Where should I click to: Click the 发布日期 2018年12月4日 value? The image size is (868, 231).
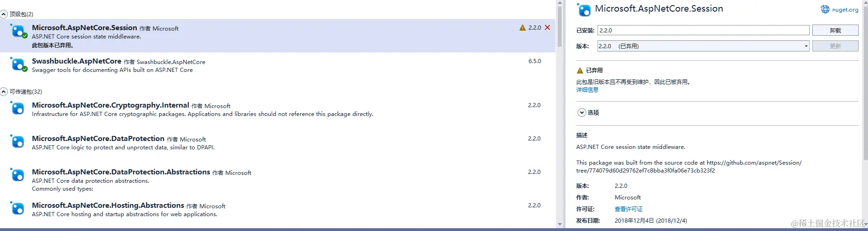[651, 221]
